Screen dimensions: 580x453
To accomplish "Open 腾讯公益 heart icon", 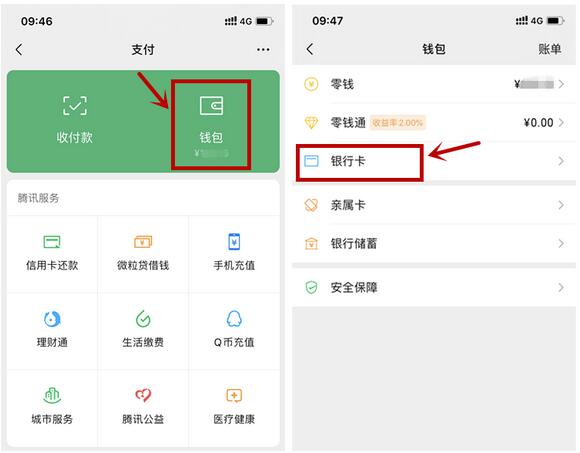I will [x=143, y=395].
